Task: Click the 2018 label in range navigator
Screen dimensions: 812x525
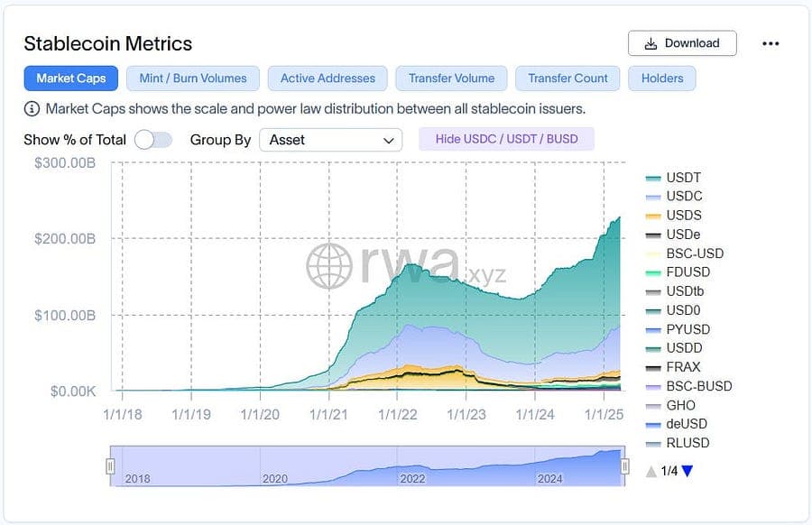Action: click(137, 478)
